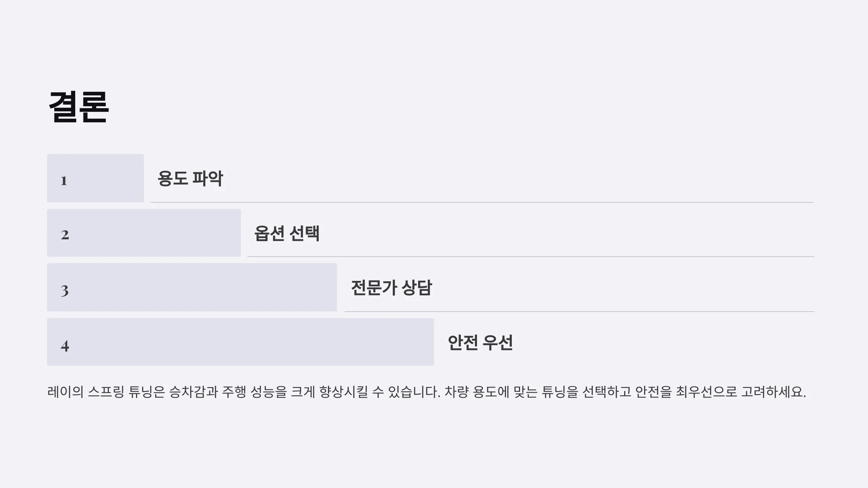Click the number 2 label
Viewport: 868px width, 488px height.
coord(65,235)
